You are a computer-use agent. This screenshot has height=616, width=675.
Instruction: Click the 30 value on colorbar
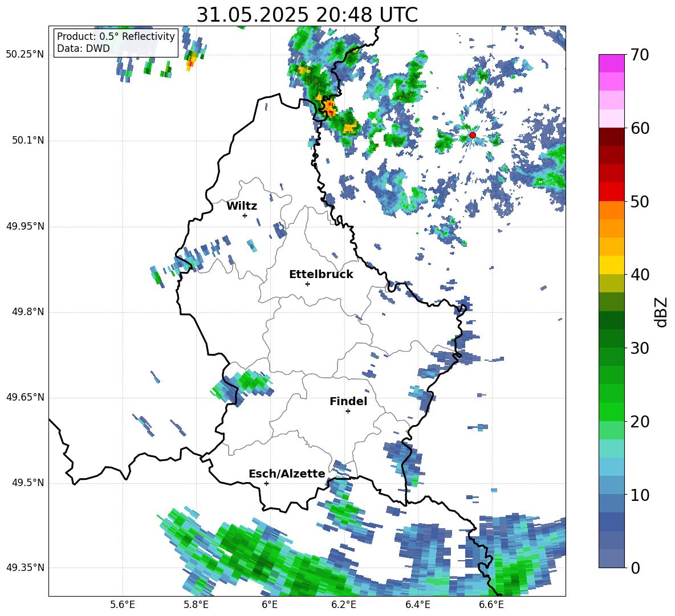639,348
